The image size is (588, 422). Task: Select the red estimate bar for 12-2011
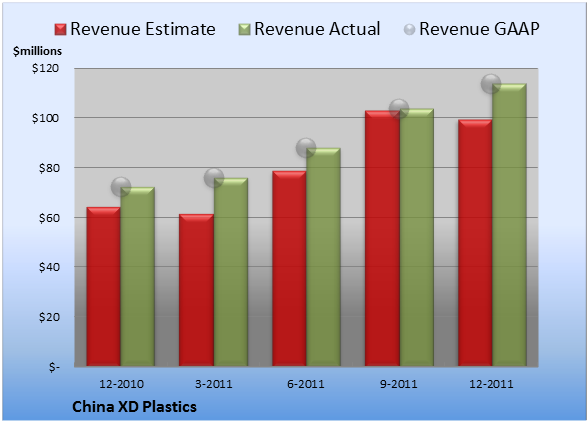[x=475, y=243]
